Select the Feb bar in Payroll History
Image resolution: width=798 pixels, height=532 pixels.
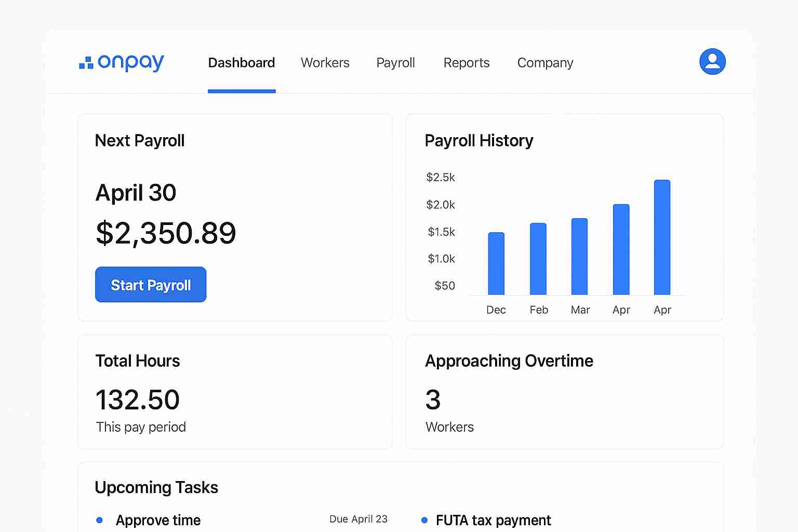click(538, 260)
